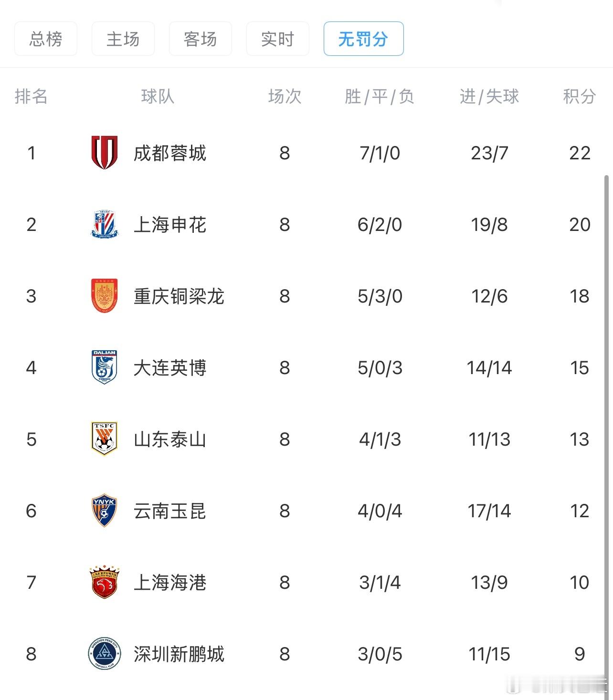
Task: Click the 上海申花 team name text
Action: tap(170, 225)
